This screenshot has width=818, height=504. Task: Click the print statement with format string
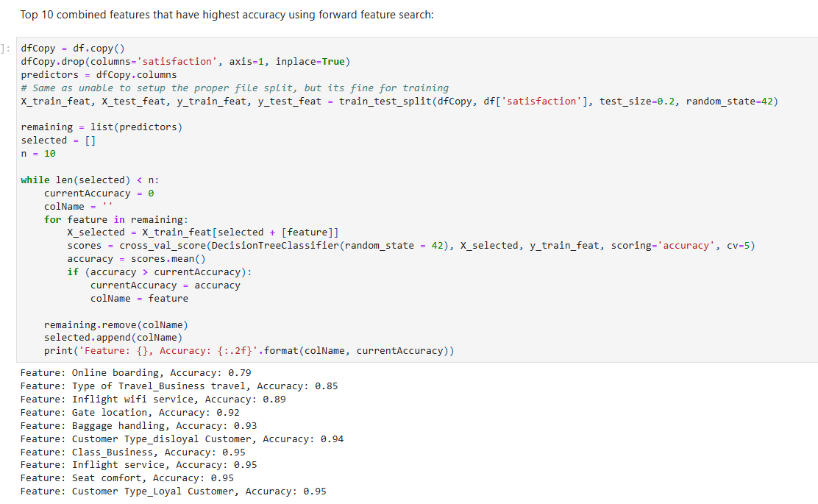point(249,351)
